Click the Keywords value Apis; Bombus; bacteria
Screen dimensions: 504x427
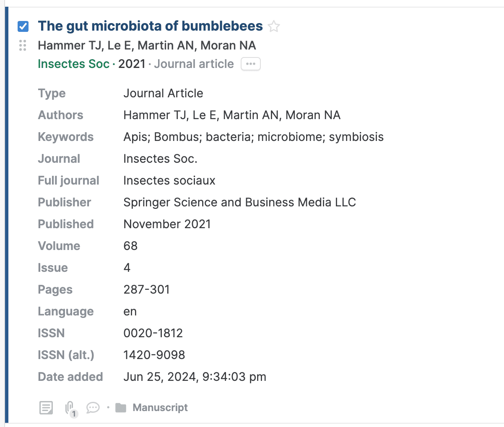[x=253, y=137]
